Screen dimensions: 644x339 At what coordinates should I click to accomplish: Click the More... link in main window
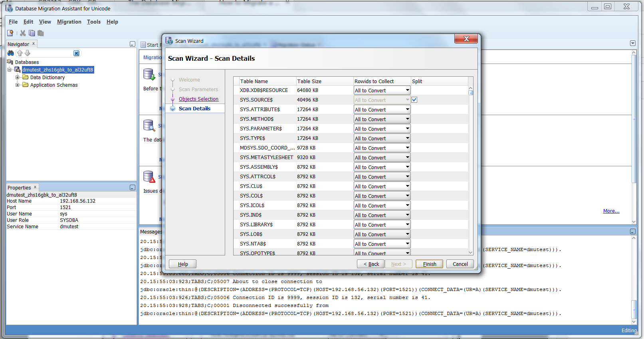611,211
